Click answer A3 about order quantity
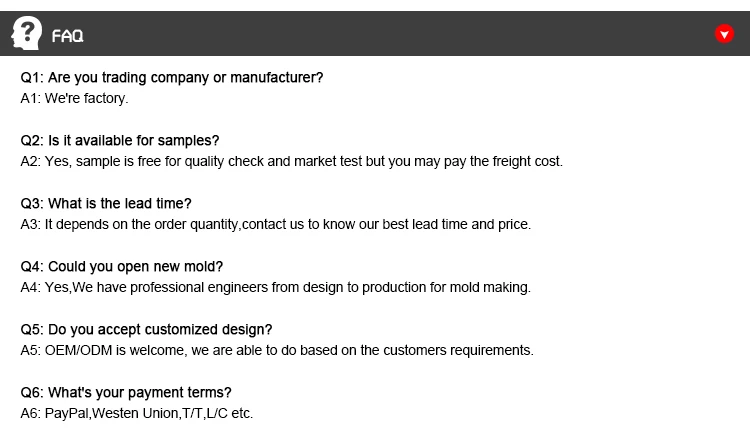Image resolution: width=750 pixels, height=433 pixels. tap(275, 224)
